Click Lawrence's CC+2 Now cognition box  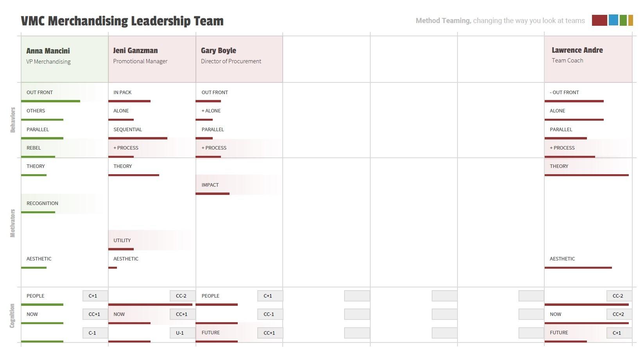click(619, 314)
